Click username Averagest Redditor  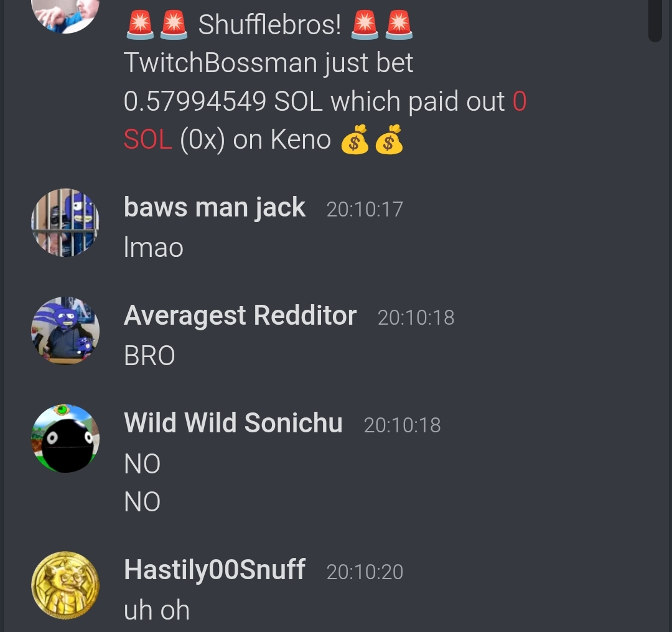tap(240, 316)
